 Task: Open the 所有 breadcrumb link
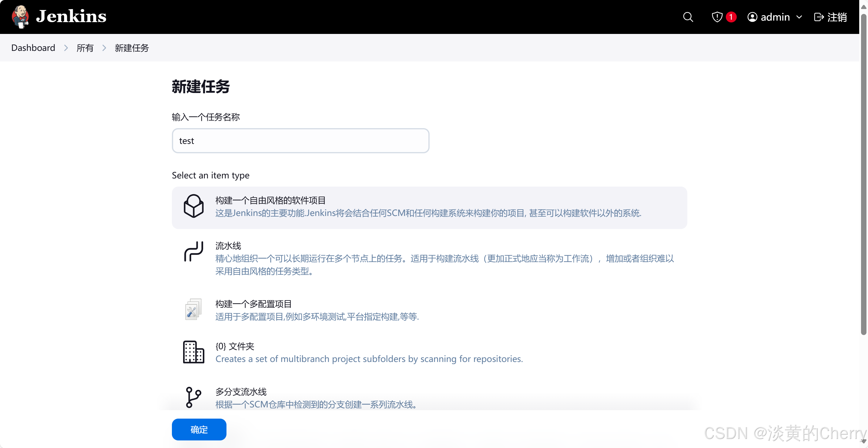coord(85,48)
